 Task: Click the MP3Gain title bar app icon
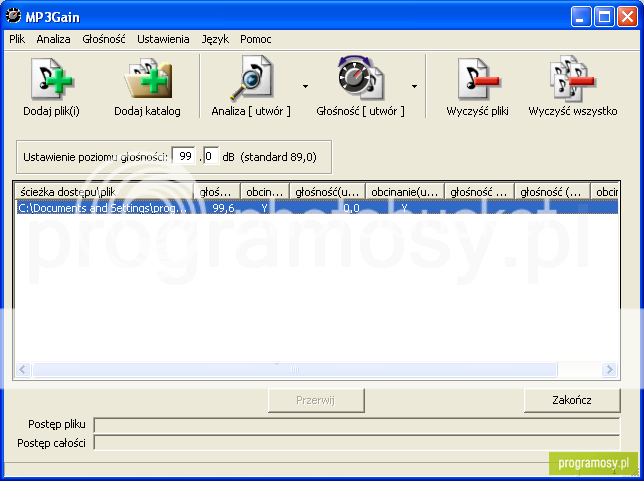pos(13,16)
